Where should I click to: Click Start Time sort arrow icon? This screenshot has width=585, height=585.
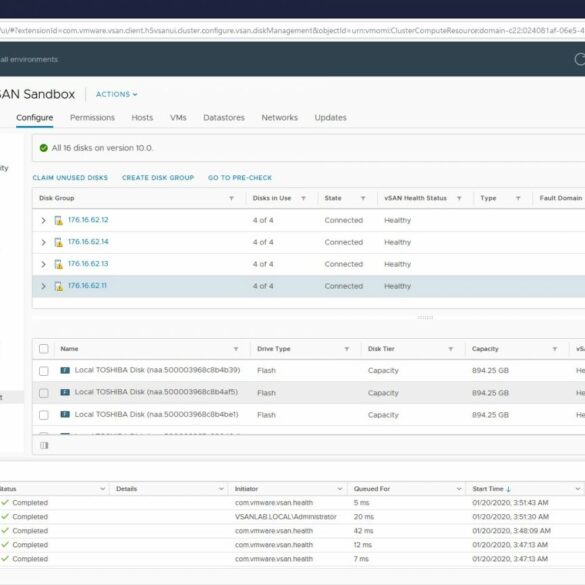(x=508, y=489)
